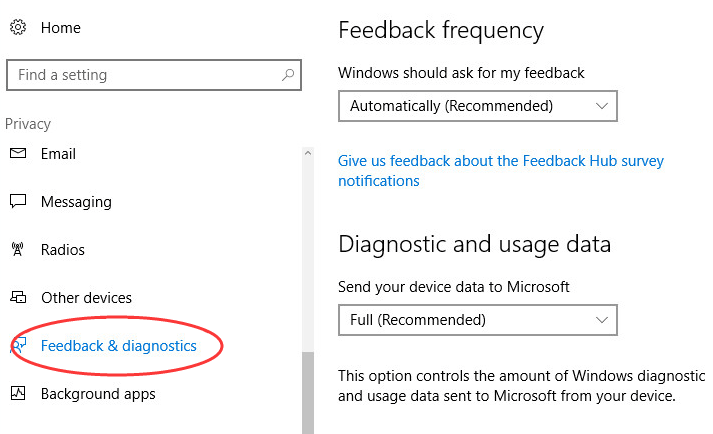
Task: Click the Messaging speech bubble icon
Action: (18, 201)
